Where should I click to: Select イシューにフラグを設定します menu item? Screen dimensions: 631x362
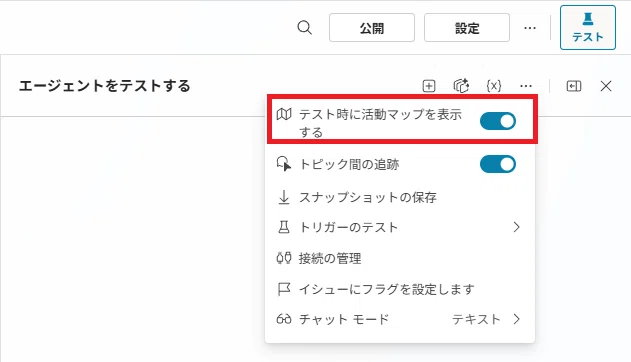400,289
